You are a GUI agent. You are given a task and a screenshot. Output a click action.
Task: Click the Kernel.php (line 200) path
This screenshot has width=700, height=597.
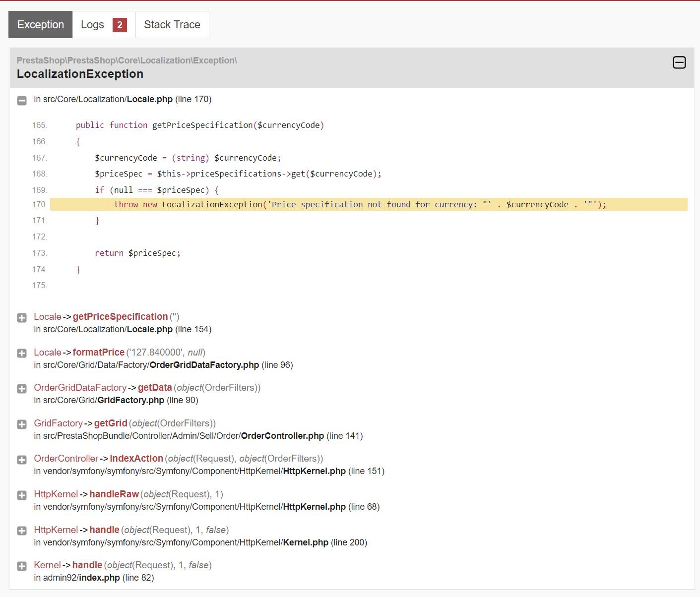pos(200,542)
